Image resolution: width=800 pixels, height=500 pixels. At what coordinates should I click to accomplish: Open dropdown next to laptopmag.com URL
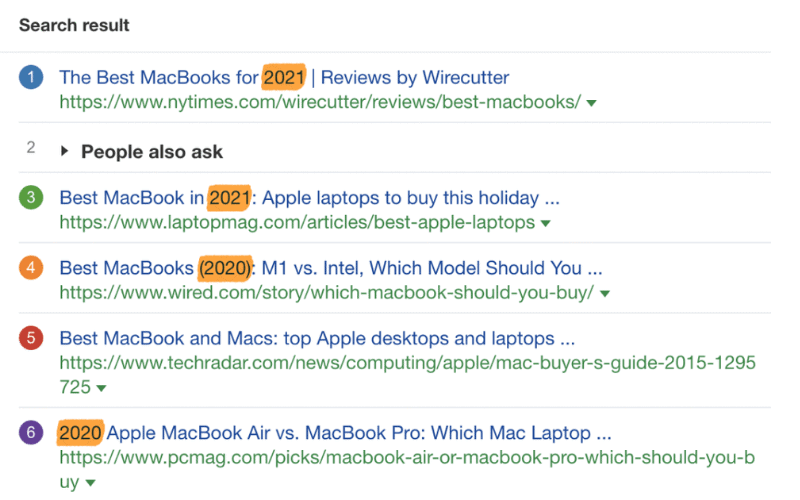tap(545, 223)
